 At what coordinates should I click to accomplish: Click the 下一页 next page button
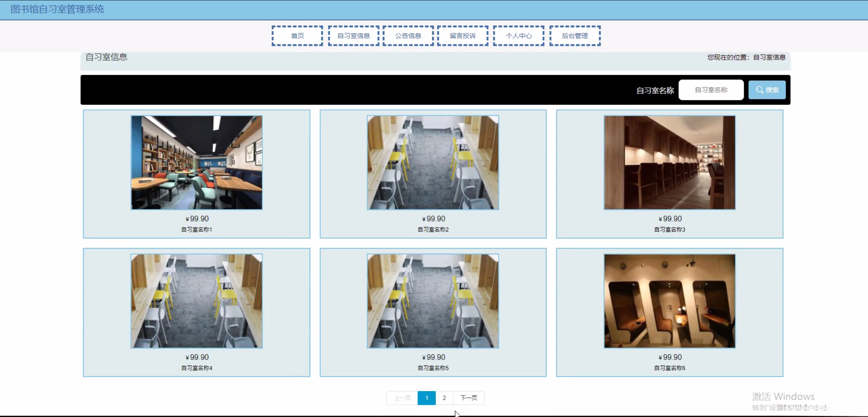(x=468, y=398)
